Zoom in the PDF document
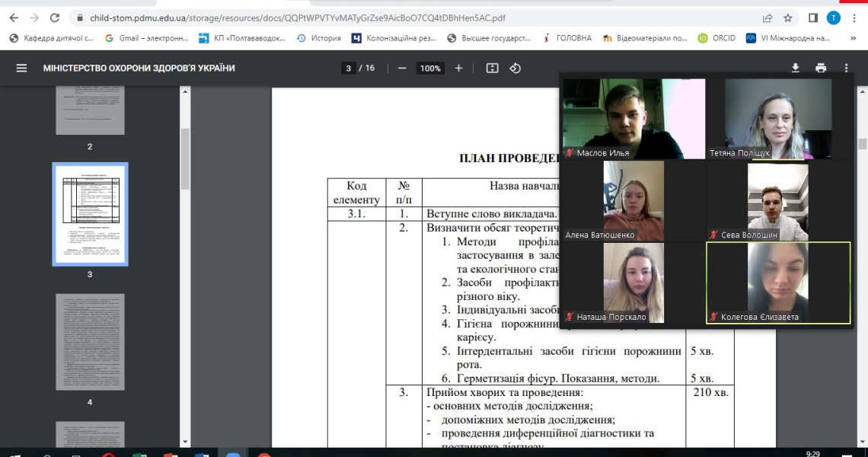This screenshot has height=457, width=868. click(x=458, y=68)
